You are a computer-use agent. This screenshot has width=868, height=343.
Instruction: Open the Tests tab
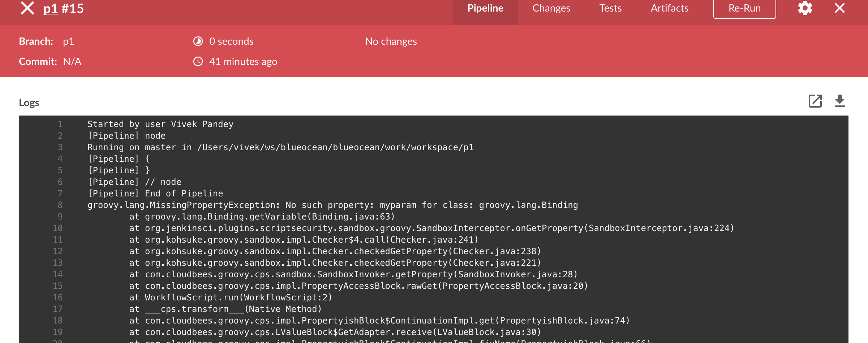[610, 8]
